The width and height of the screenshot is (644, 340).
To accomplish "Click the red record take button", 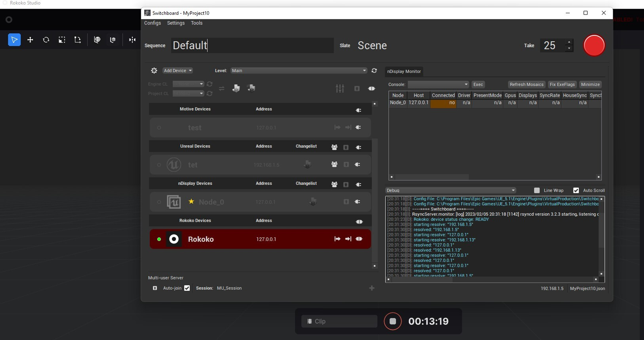I will 594,45.
